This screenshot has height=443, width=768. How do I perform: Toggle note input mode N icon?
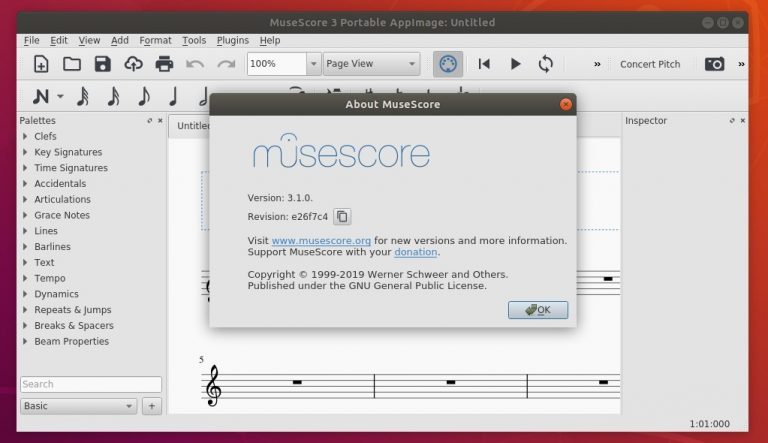[x=41, y=96]
